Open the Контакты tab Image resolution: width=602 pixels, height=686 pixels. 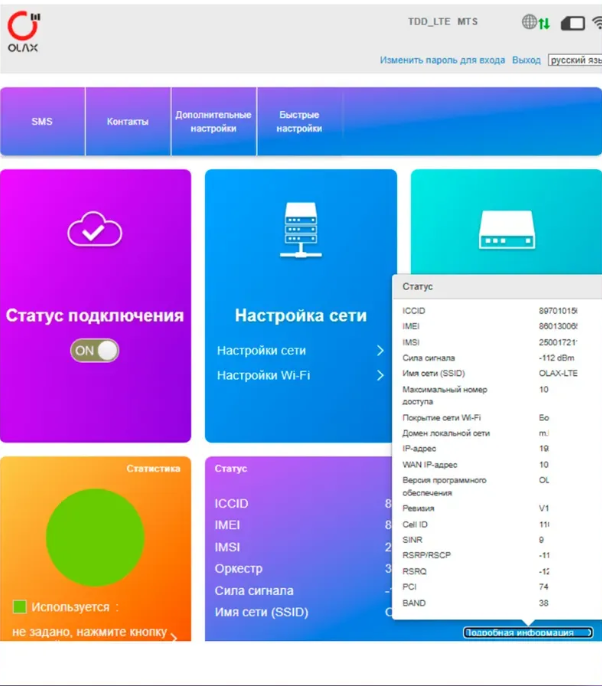tap(128, 122)
